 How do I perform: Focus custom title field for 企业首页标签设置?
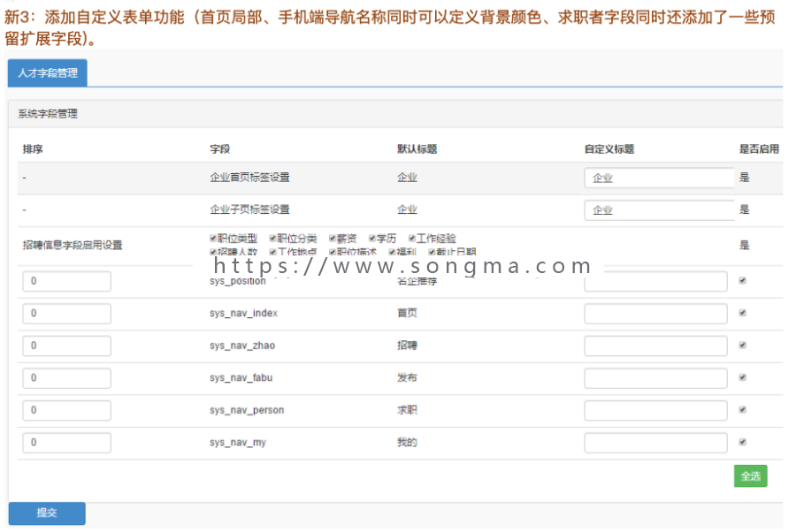(x=659, y=178)
